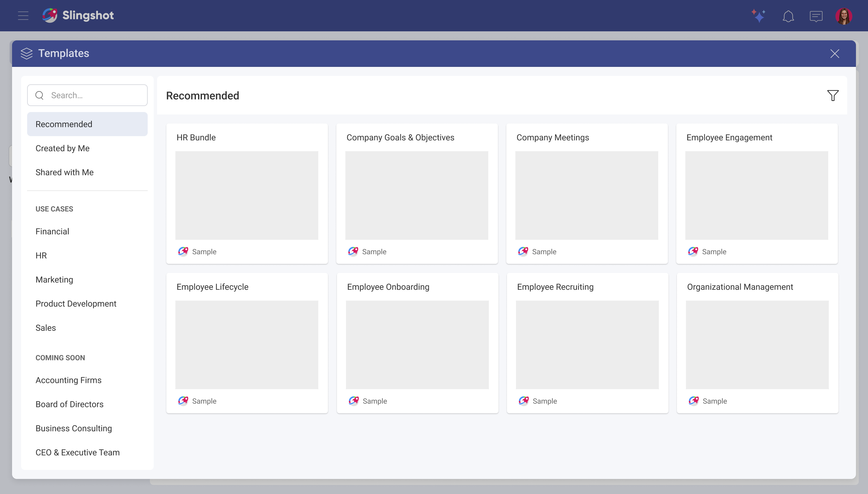The width and height of the screenshot is (868, 494).
Task: Click the Employee Lifecycle title
Action: (212, 287)
